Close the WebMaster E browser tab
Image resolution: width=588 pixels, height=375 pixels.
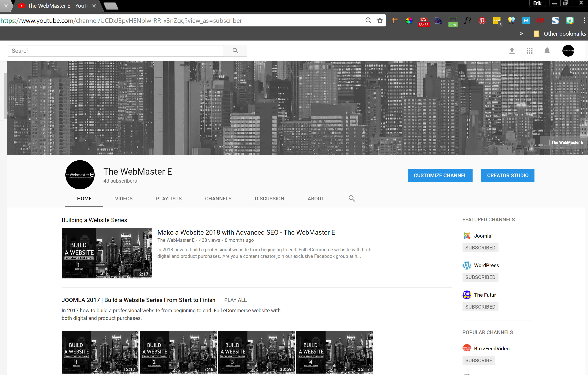tap(94, 6)
